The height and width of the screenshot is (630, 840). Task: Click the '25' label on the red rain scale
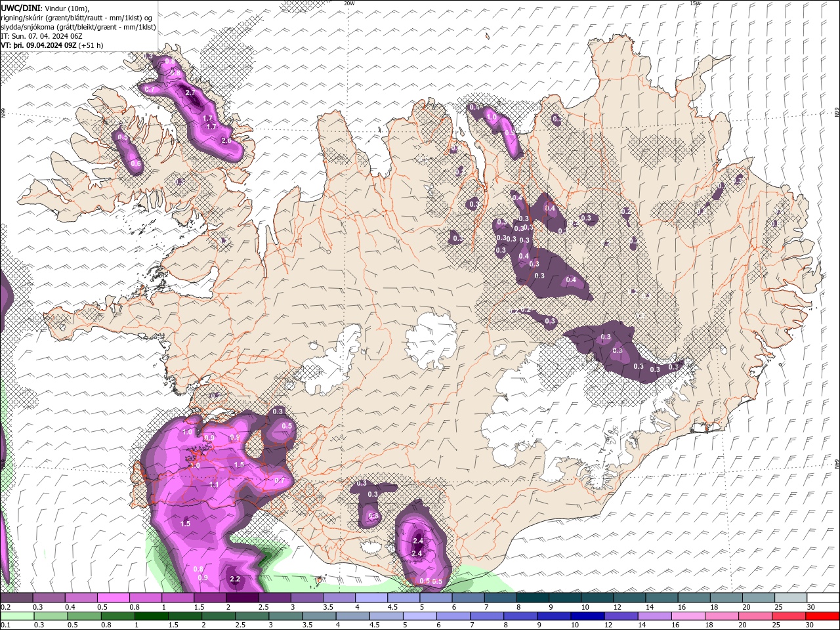coord(776,625)
